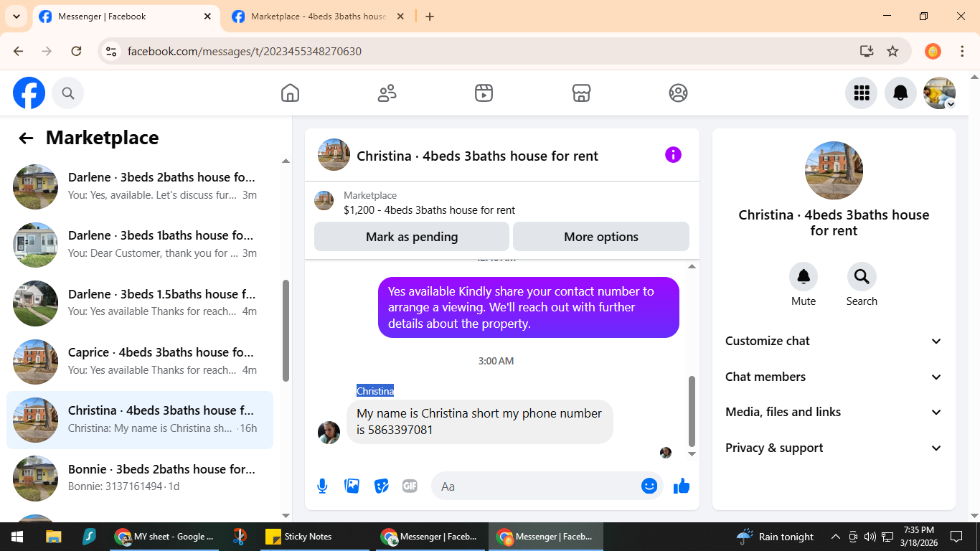Open Caprice 4beds 3baths conversation
Viewport: 980px width, 551px height.
coord(140,362)
